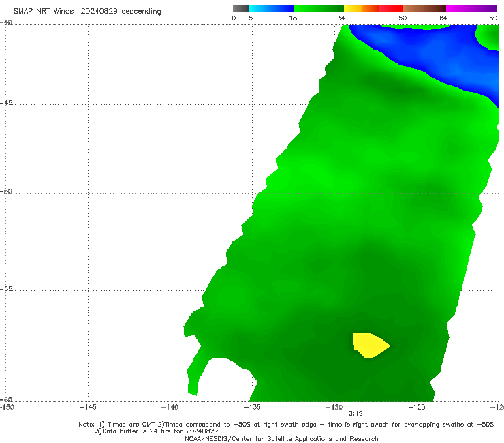This screenshot has height=443, width=504.
Task: Click the latitude label '-55'
Action: pos(6,289)
